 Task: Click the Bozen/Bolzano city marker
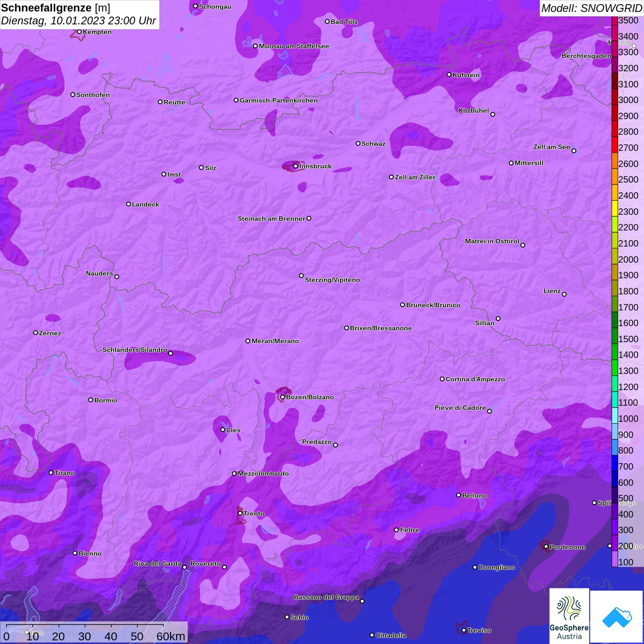(282, 397)
